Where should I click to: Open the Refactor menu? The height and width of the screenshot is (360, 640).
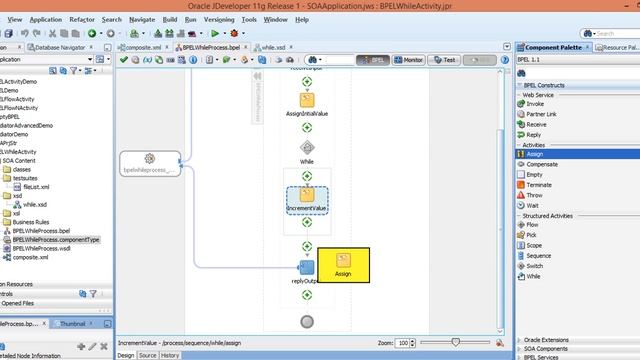82,20
